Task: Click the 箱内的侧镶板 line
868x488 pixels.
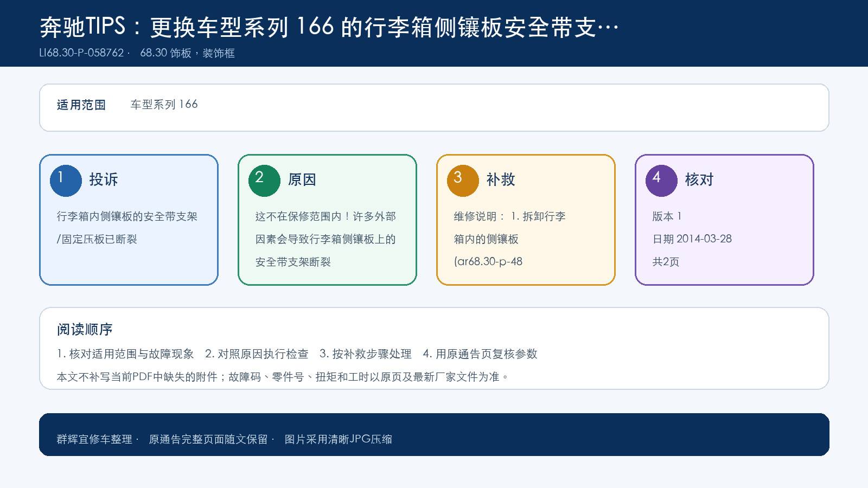Action: [x=486, y=239]
